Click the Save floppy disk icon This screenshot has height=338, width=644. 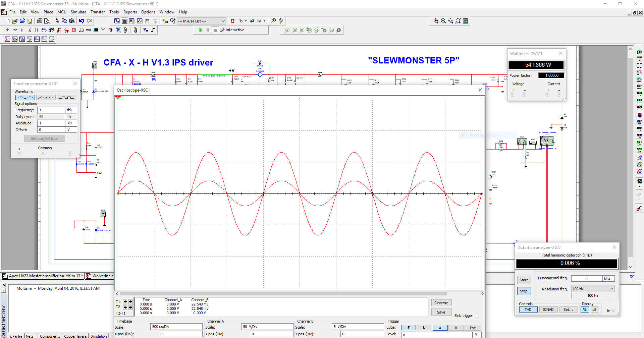tap(30, 21)
